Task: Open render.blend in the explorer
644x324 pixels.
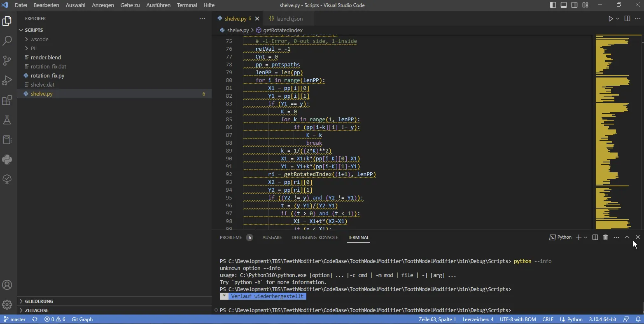Action: point(114,57)
